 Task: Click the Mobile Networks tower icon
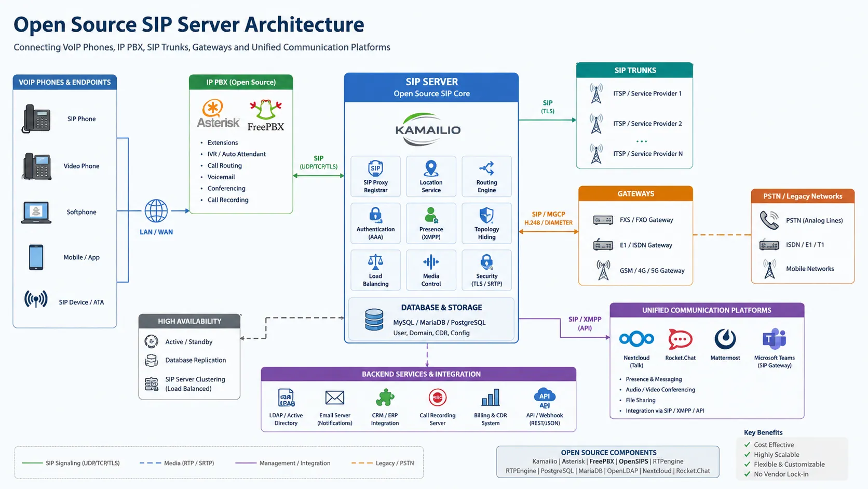pyautogui.click(x=769, y=269)
